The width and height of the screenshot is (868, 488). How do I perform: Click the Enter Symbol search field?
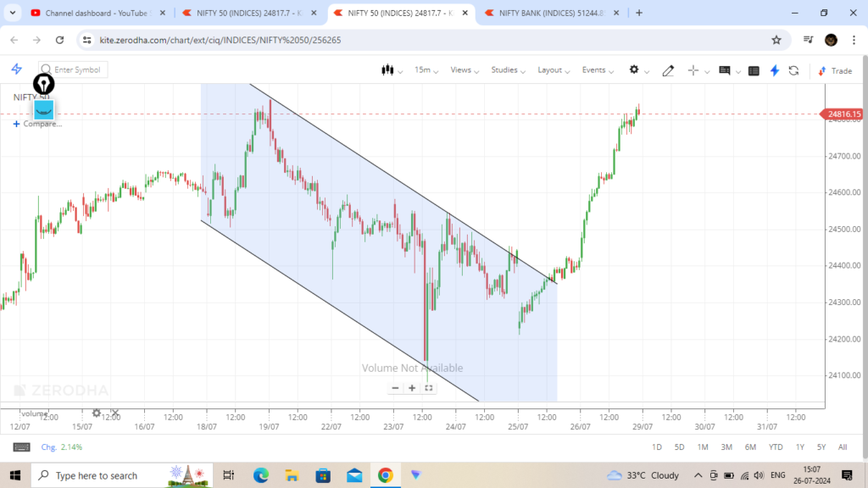[x=76, y=69]
